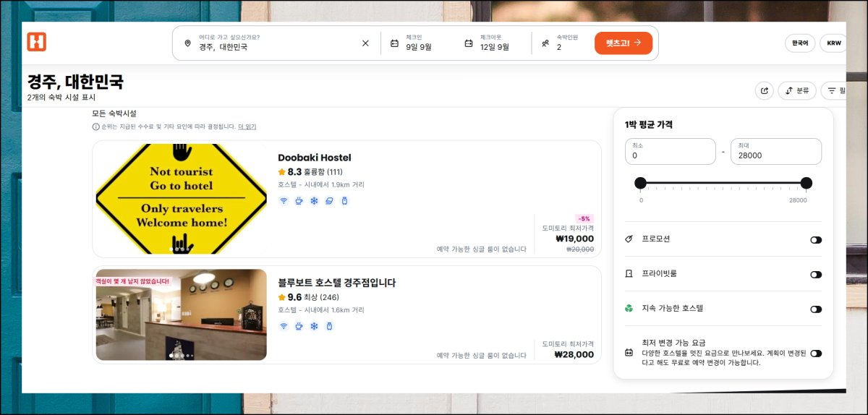Open the 더 읽기 link
868x415 pixels.
click(247, 127)
